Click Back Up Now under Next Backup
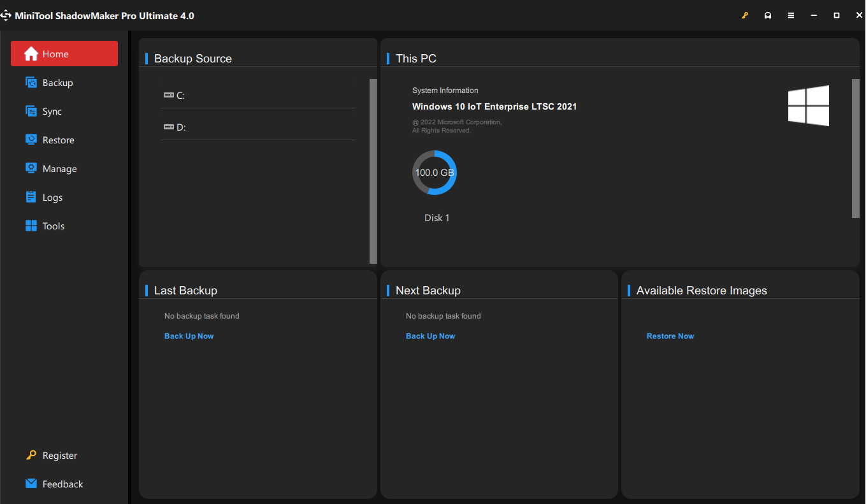The width and height of the screenshot is (866, 504). tap(431, 336)
